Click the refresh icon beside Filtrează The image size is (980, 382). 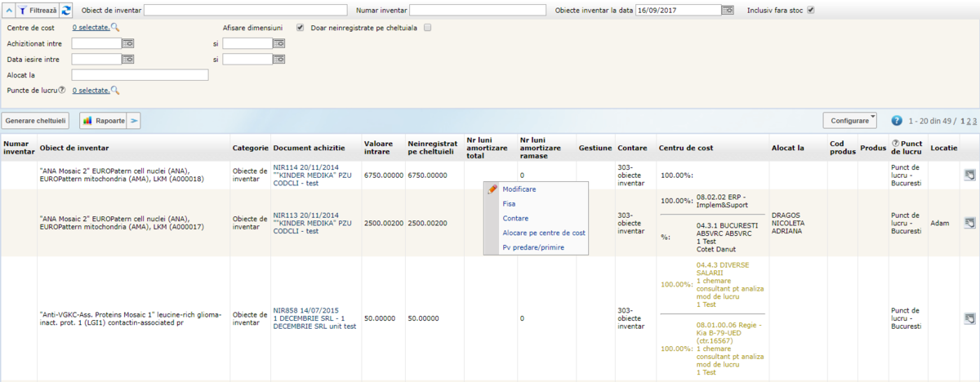(x=66, y=10)
